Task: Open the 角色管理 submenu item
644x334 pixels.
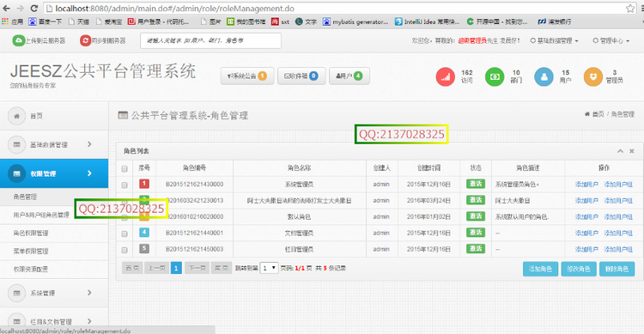Action: click(25, 197)
